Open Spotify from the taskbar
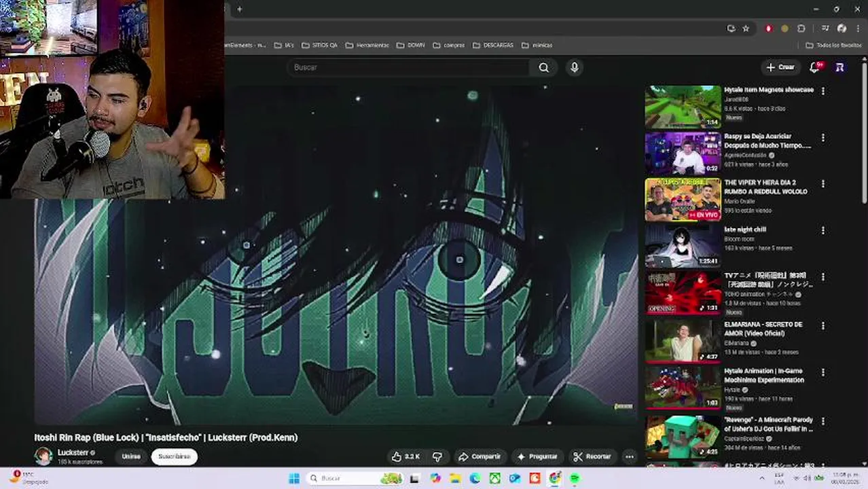The image size is (868, 489). (x=575, y=478)
